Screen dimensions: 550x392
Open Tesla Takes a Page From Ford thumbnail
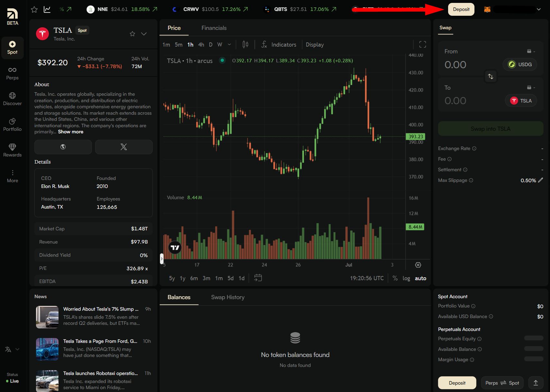47,349
